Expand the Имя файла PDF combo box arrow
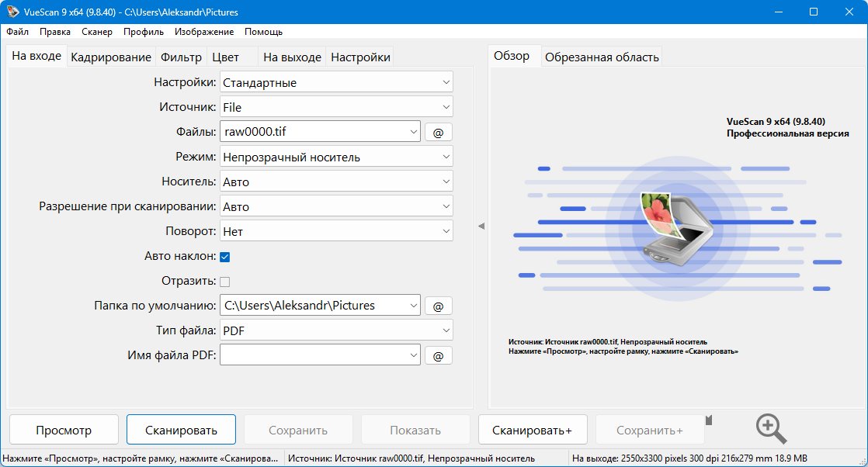Image resolution: width=868 pixels, height=467 pixels. (413, 355)
